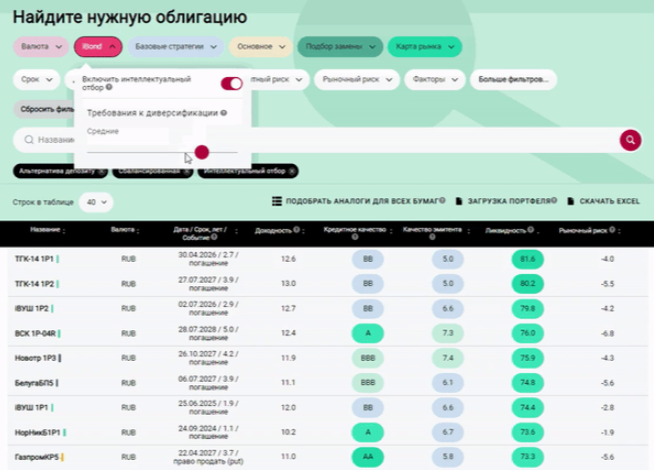Open the 'Подбор замены' menu

[340, 46]
